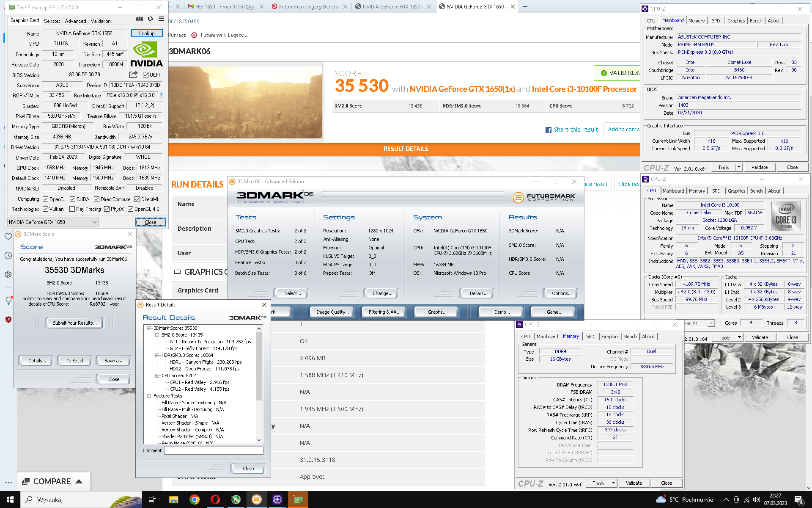This screenshot has height=508, width=812.
Task: Open Google Chrome from the taskbar
Action: tap(194, 500)
